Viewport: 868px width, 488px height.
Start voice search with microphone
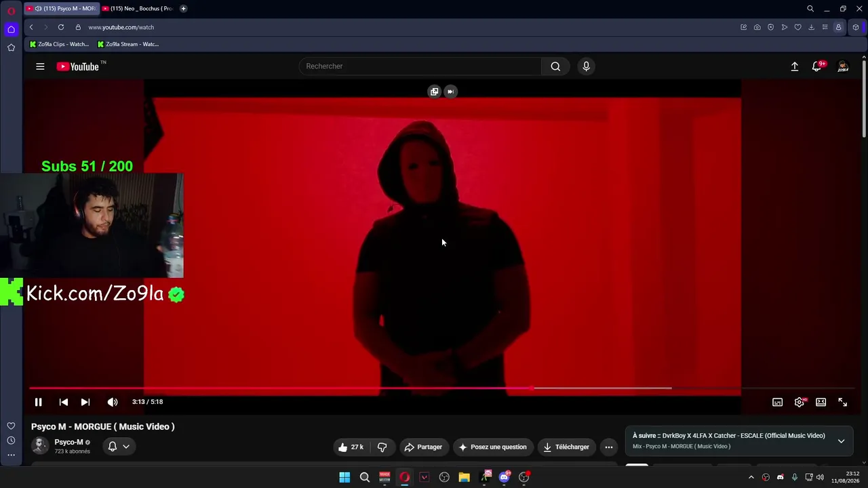point(587,66)
